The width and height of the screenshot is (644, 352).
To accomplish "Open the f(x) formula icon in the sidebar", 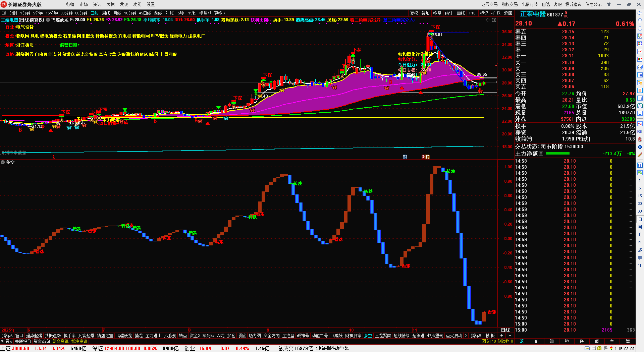I will [640, 106].
